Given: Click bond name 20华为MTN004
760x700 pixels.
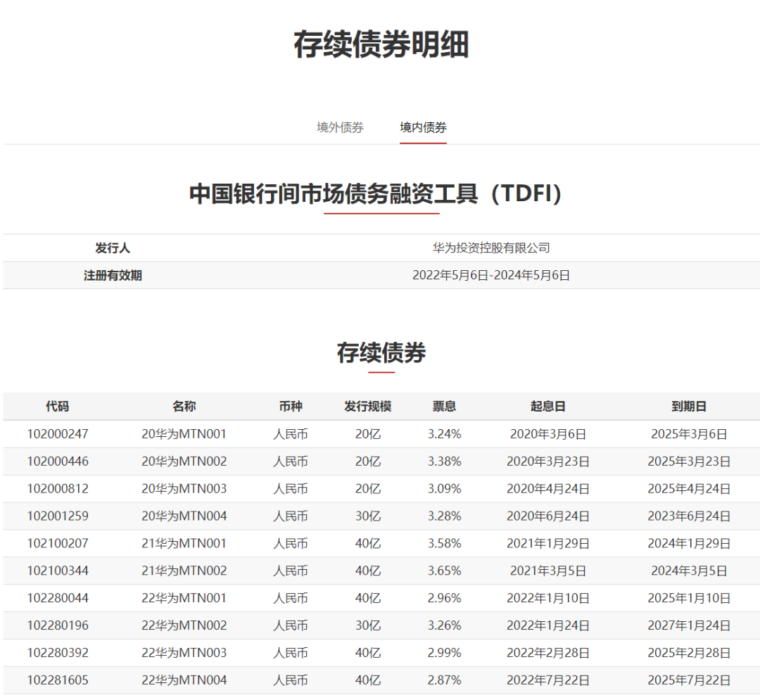Looking at the screenshot, I should (184, 516).
